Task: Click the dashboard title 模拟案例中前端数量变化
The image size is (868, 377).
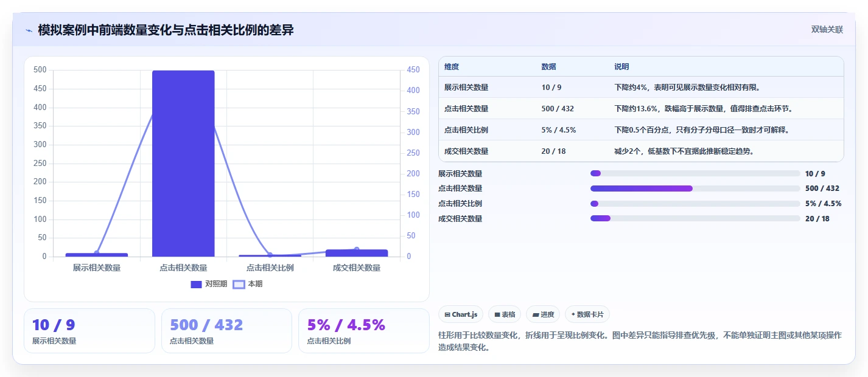Action: tap(166, 30)
